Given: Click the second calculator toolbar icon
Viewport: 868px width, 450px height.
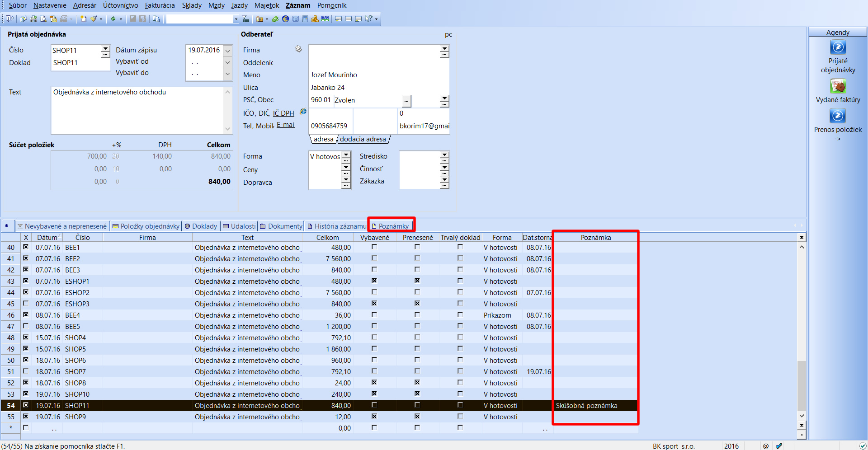Looking at the screenshot, I should point(305,19).
